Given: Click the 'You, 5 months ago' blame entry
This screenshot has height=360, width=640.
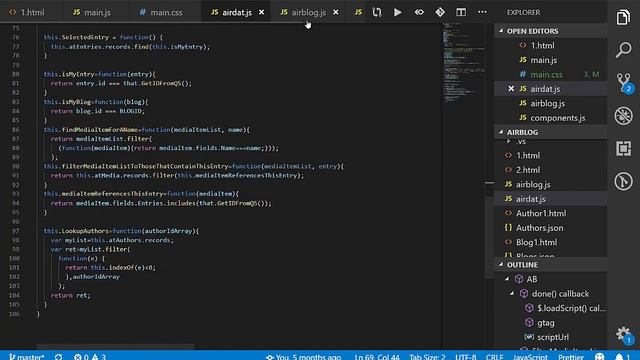Looking at the screenshot, I should tap(303, 357).
